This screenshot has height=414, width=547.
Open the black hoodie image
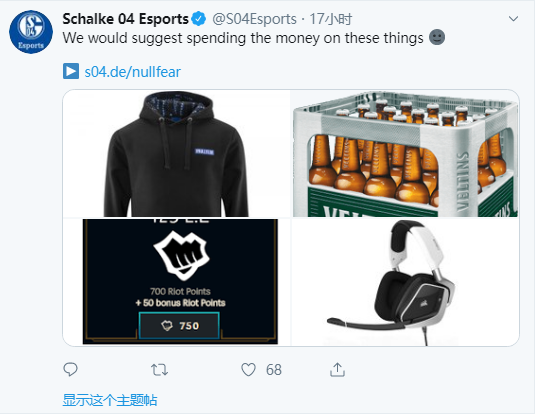click(x=177, y=153)
